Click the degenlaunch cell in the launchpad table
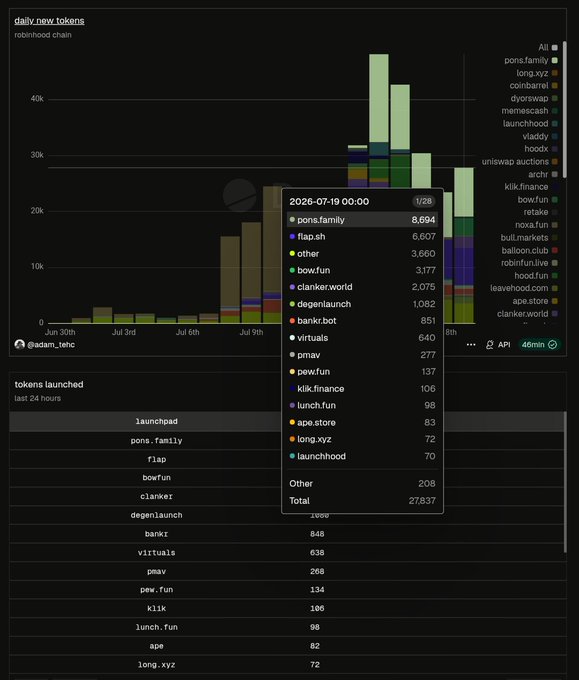This screenshot has height=680, width=579. (157, 515)
